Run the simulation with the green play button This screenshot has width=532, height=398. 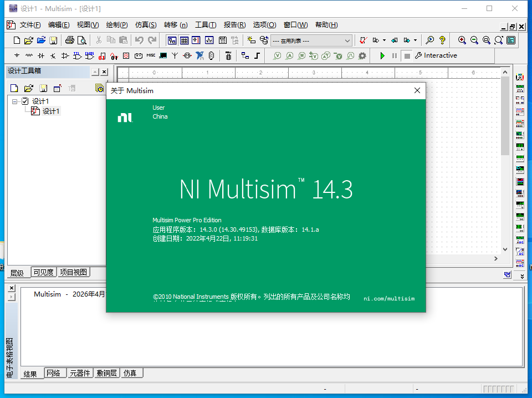point(383,55)
